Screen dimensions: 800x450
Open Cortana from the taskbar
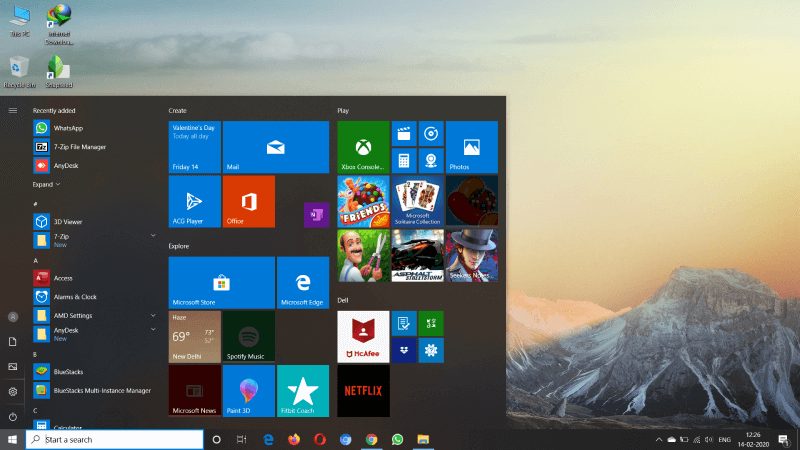point(216,439)
